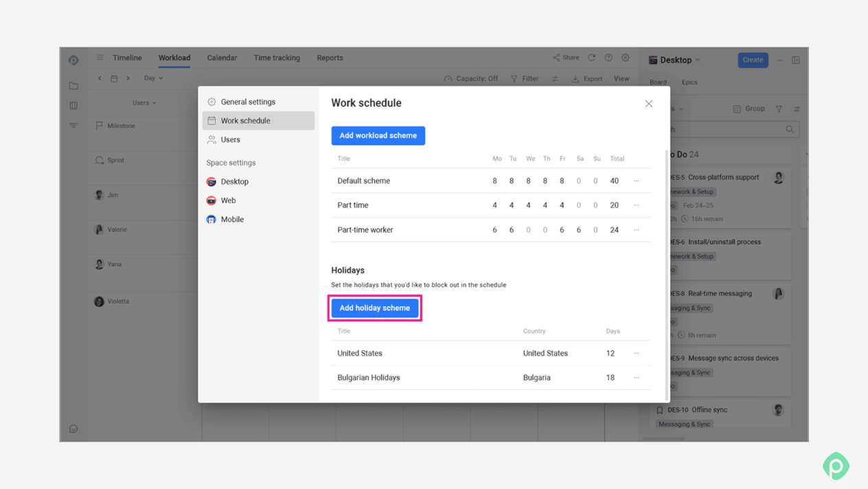
Task: Open the Reports tab
Action: coord(330,58)
